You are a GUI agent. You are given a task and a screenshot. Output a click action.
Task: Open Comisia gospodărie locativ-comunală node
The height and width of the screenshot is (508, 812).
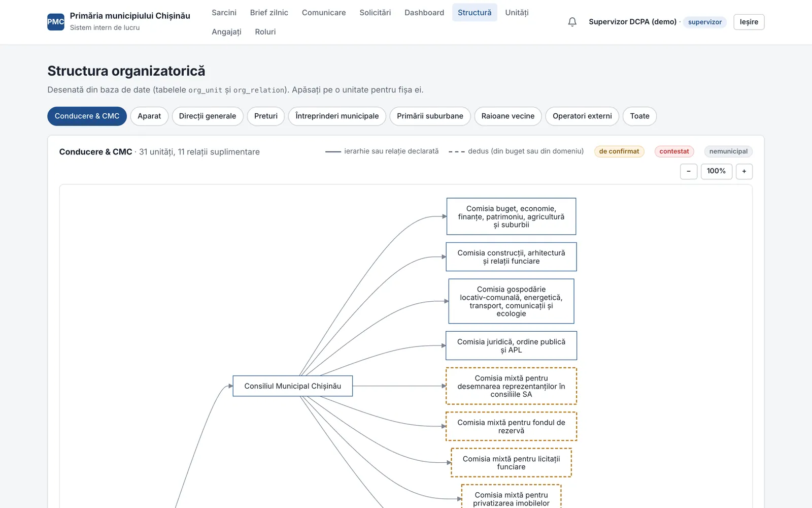click(511, 301)
